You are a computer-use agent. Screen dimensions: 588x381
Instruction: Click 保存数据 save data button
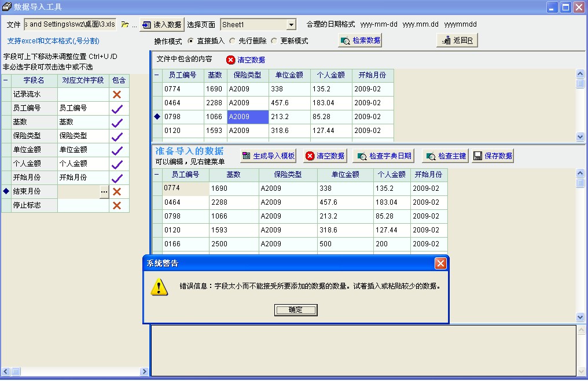[492, 156]
